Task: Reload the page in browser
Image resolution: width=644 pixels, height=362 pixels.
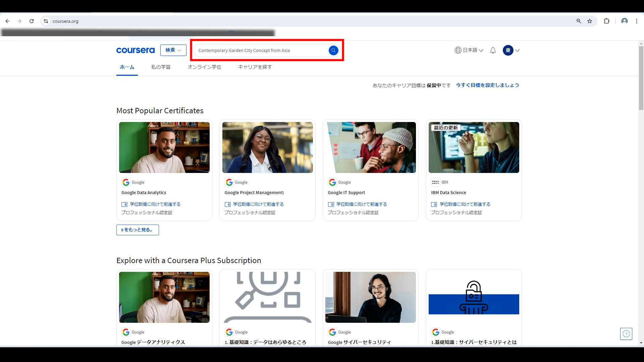Action: [x=32, y=21]
